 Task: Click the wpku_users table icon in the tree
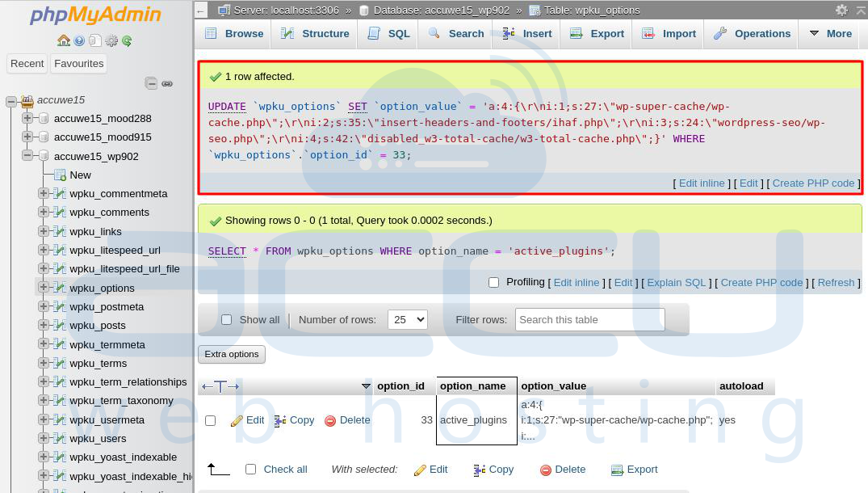pos(59,438)
